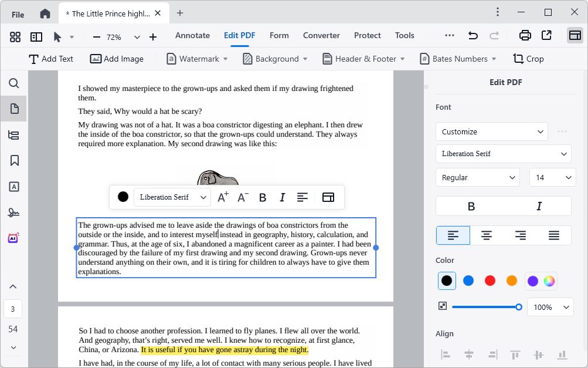
Task: Switch to the Form tab
Action: (x=279, y=35)
